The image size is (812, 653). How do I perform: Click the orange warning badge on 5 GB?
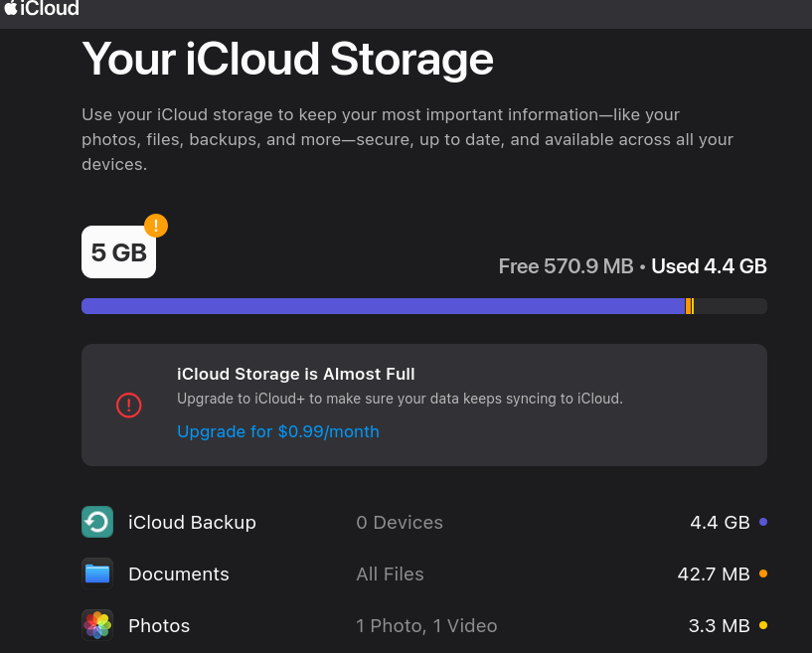[156, 226]
